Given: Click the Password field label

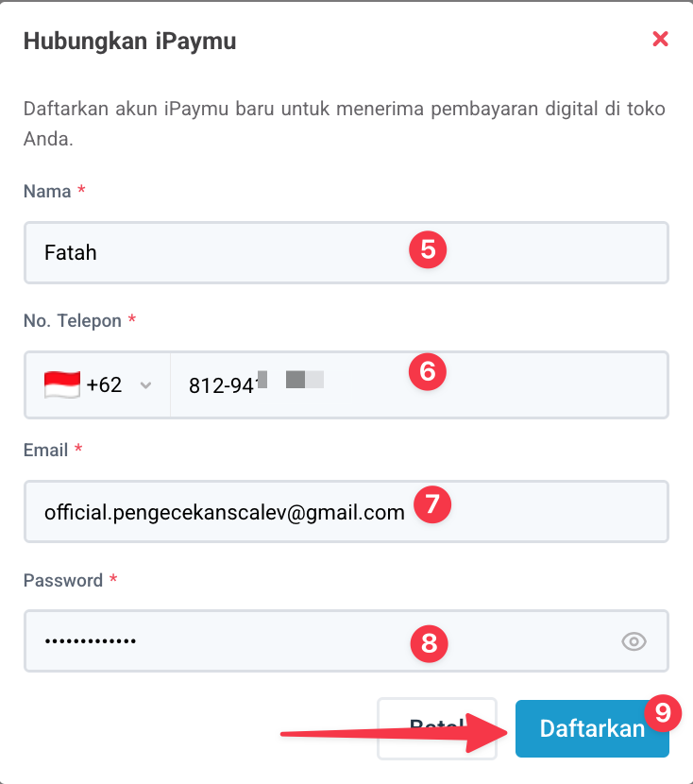Looking at the screenshot, I should tap(63, 580).
